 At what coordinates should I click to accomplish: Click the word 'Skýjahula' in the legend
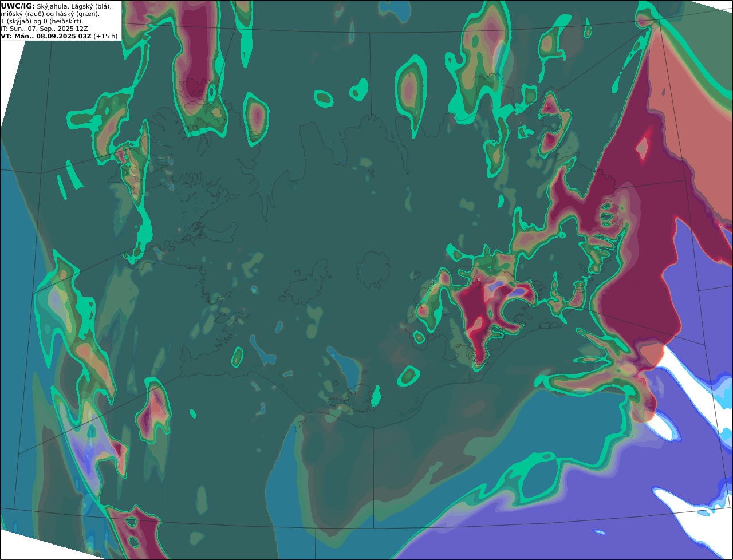coord(52,7)
